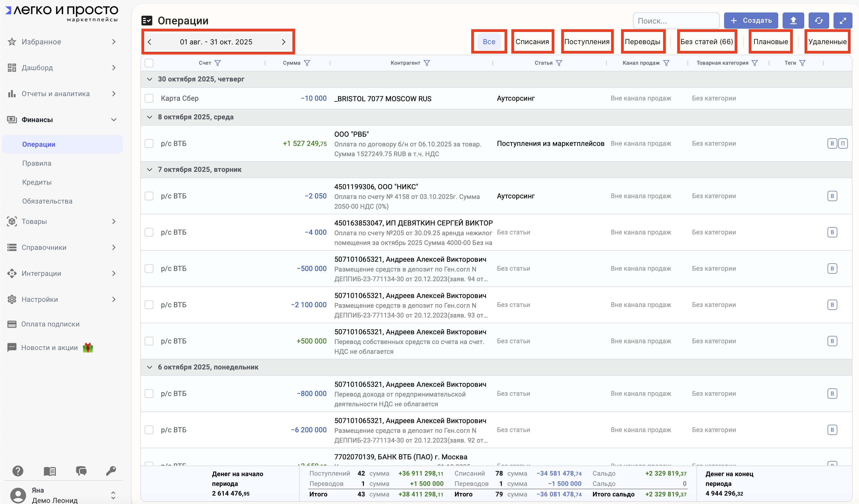The width and height of the screenshot is (859, 504).
Task: Click the upload icon button
Action: pos(793,21)
